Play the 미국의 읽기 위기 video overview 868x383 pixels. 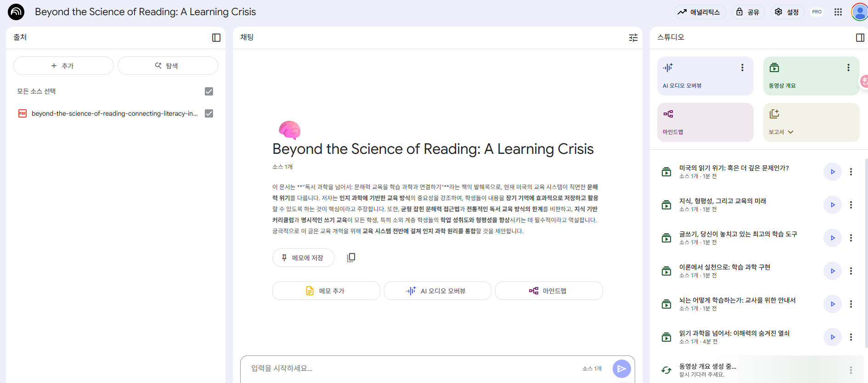point(833,172)
